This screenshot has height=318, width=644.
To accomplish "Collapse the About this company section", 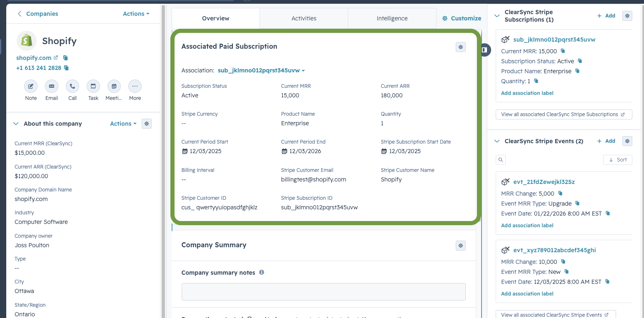I will point(16,124).
